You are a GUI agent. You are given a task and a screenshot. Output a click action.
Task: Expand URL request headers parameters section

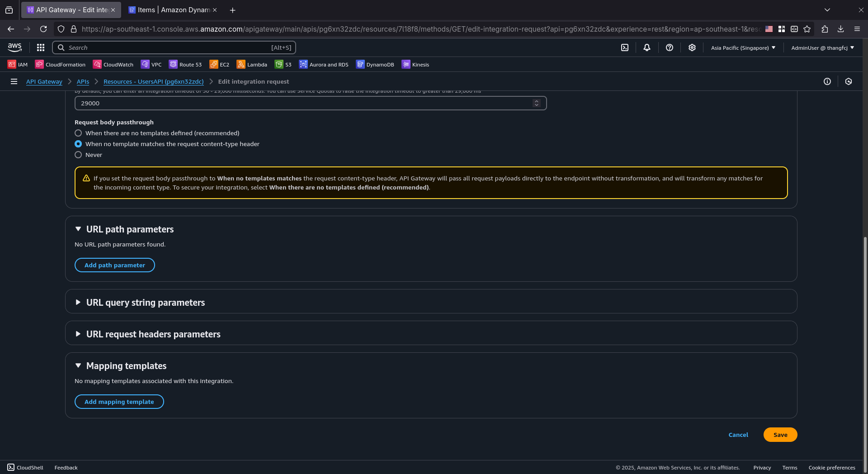pyautogui.click(x=78, y=334)
